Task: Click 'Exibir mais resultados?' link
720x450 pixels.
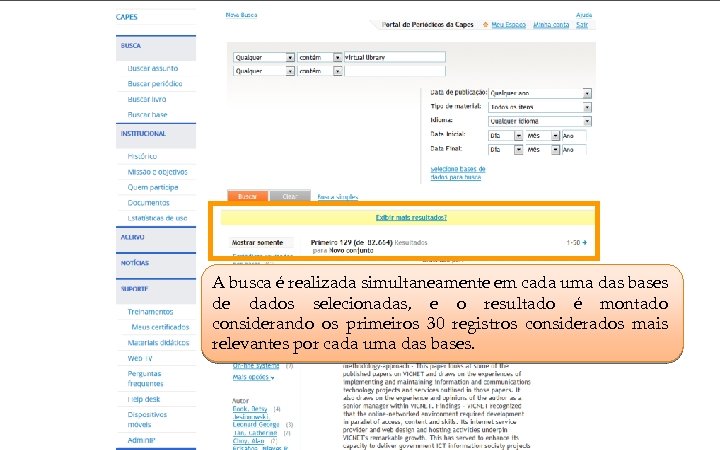Action: (x=411, y=217)
